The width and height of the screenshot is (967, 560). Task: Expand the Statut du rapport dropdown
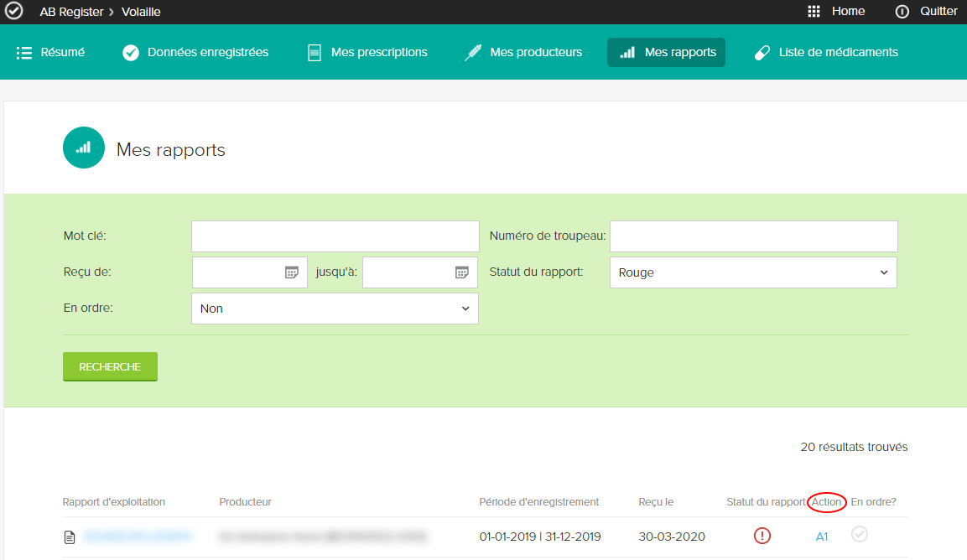coord(752,272)
